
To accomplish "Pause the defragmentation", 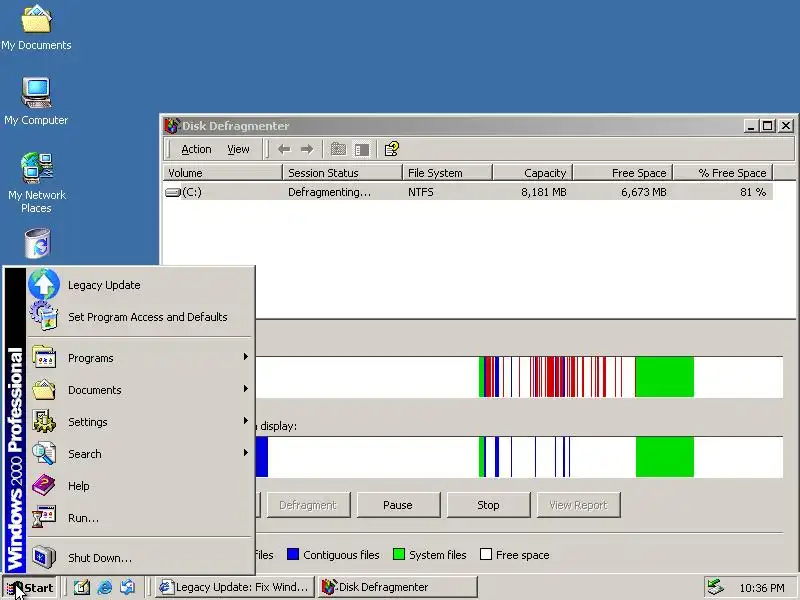I will (398, 505).
